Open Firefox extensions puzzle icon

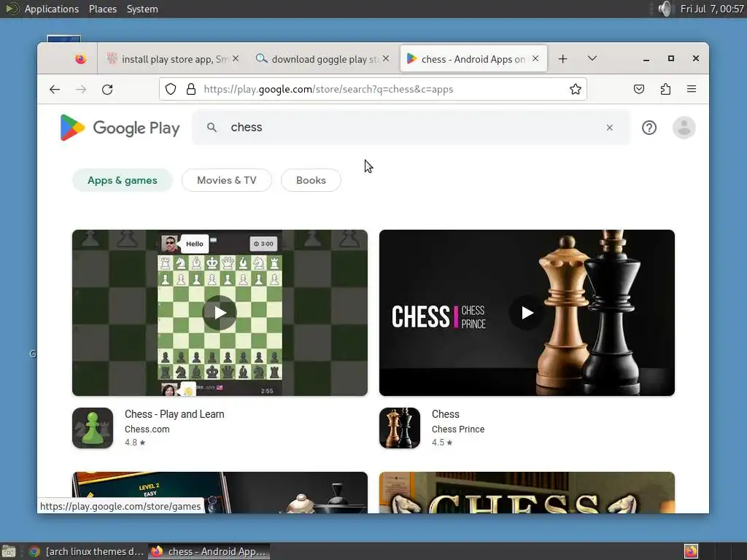pyautogui.click(x=665, y=89)
